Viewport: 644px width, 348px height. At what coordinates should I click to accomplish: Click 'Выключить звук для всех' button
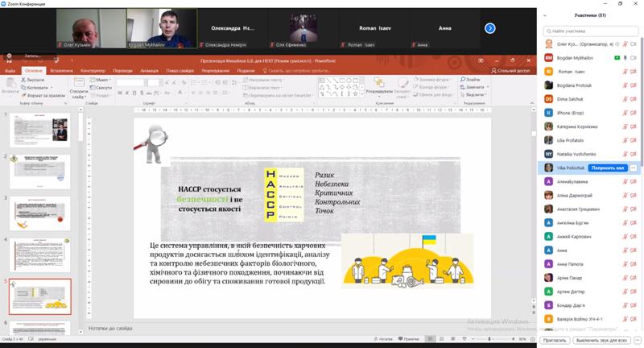(601, 340)
